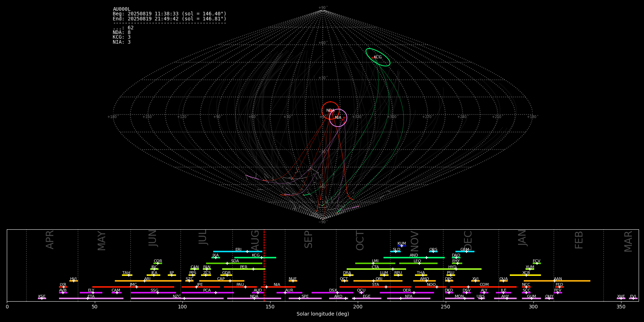Screen dimensions: 644x322
Task: Click the pink ETA shower bar
Action: coord(91,298)
